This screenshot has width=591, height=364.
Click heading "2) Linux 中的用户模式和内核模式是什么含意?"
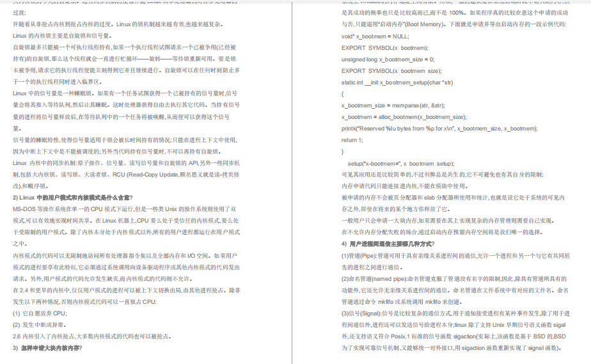click(73, 198)
